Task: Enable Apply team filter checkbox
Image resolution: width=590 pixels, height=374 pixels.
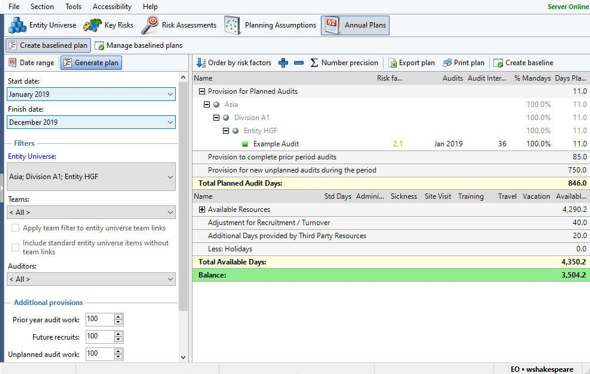Action: point(15,228)
